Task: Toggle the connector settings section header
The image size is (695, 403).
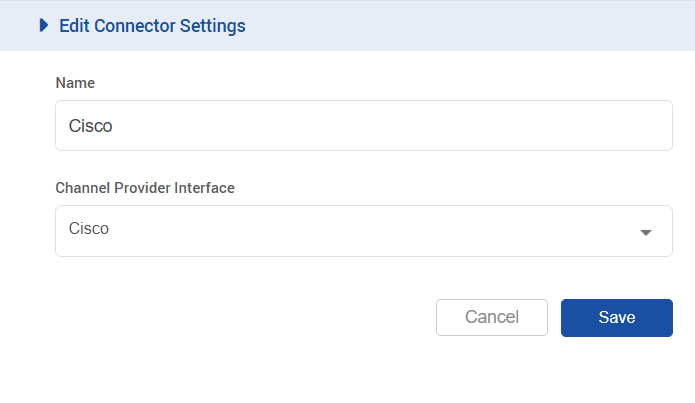Action: [150, 26]
